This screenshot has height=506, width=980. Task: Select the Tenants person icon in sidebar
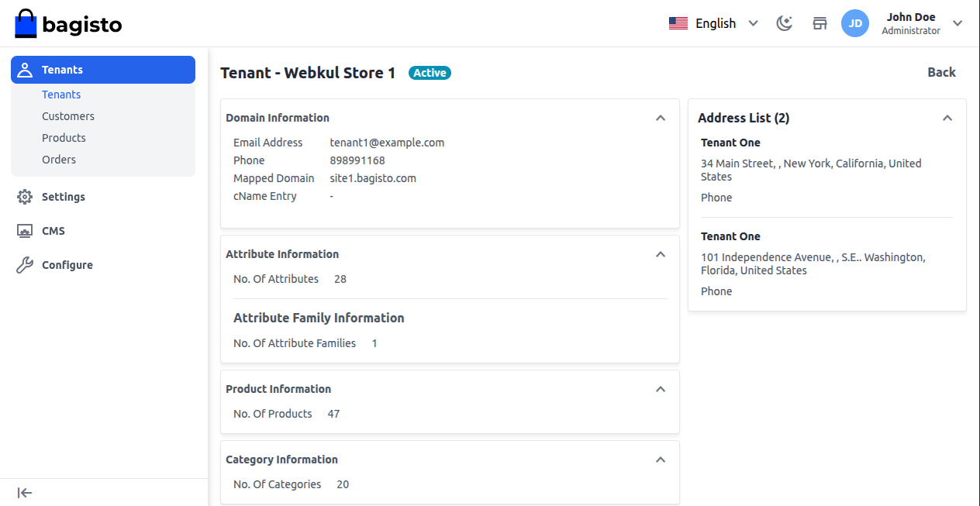coord(25,69)
